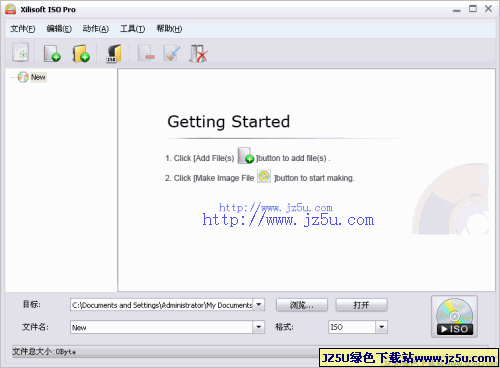Open the 动作(A) menu
Screen dimensions: 500x368
(96, 29)
